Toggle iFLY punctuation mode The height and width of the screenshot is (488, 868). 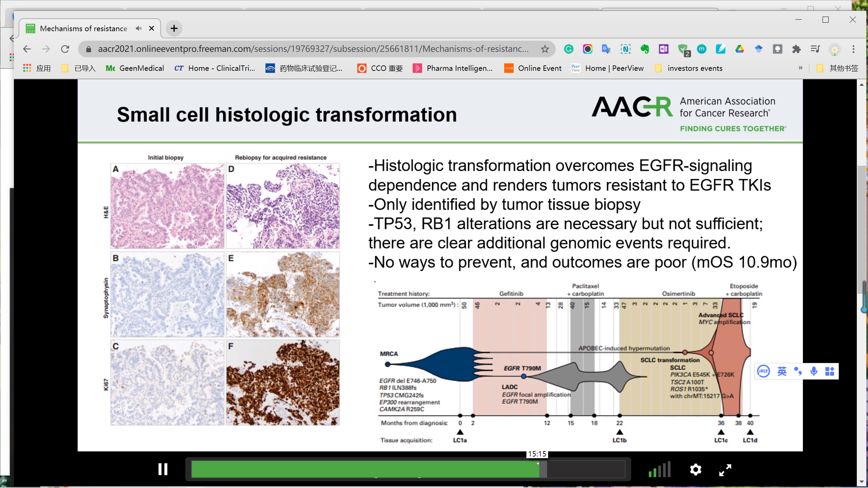(798, 371)
